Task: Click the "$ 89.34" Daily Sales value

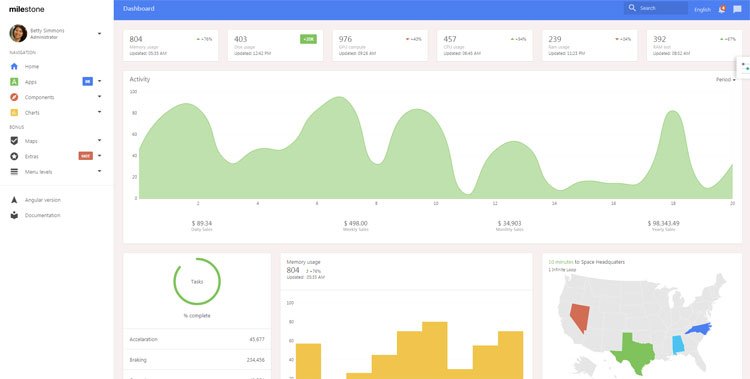Action: click(202, 223)
